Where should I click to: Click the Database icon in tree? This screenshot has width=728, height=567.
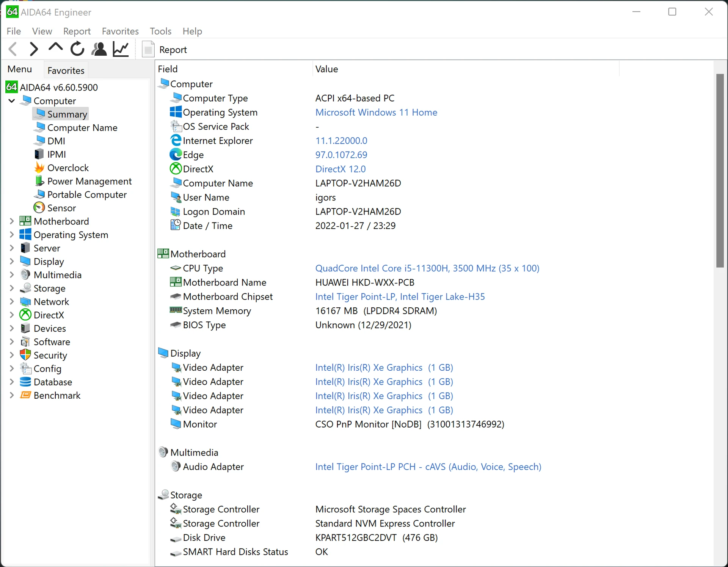[x=25, y=382]
